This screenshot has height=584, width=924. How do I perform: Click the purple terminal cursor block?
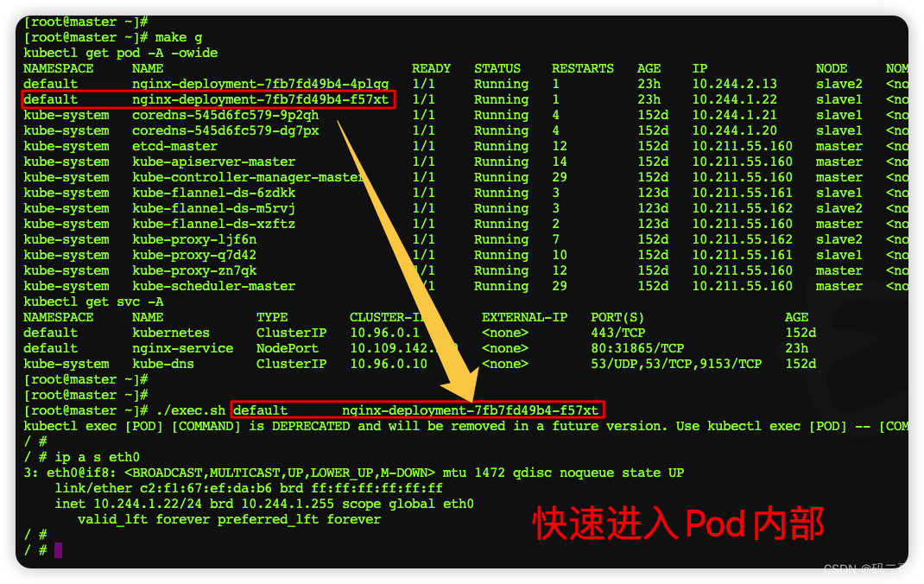(58, 550)
